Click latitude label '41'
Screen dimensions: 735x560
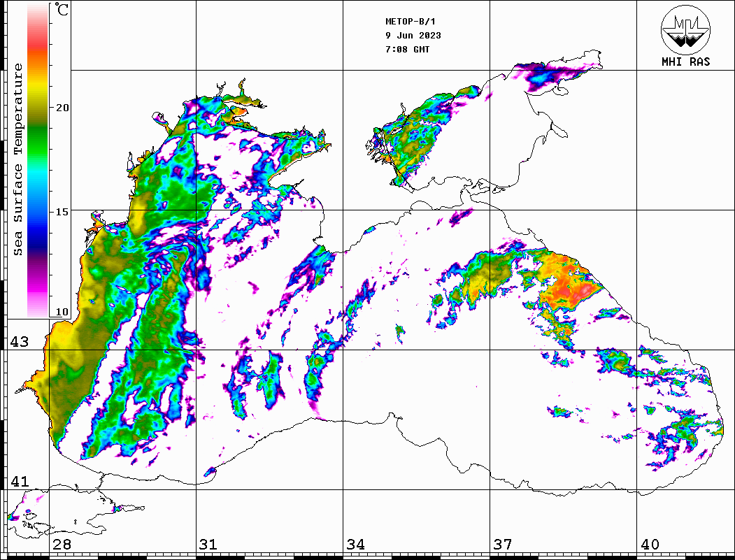coord(20,482)
